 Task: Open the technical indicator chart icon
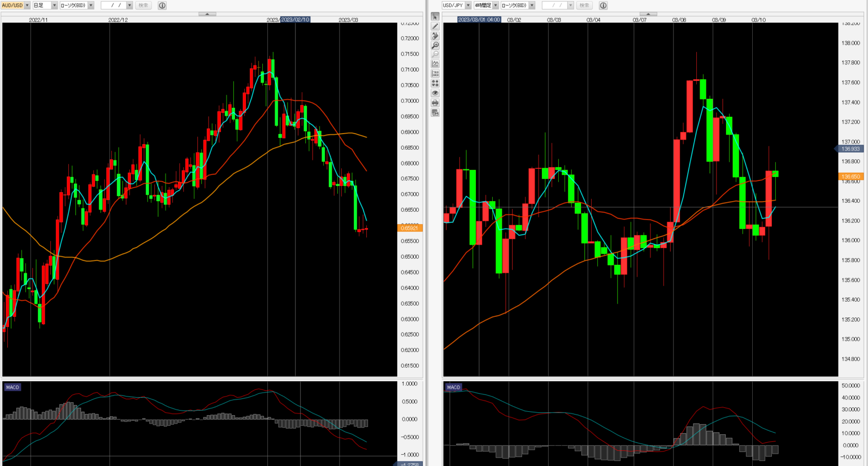click(435, 64)
